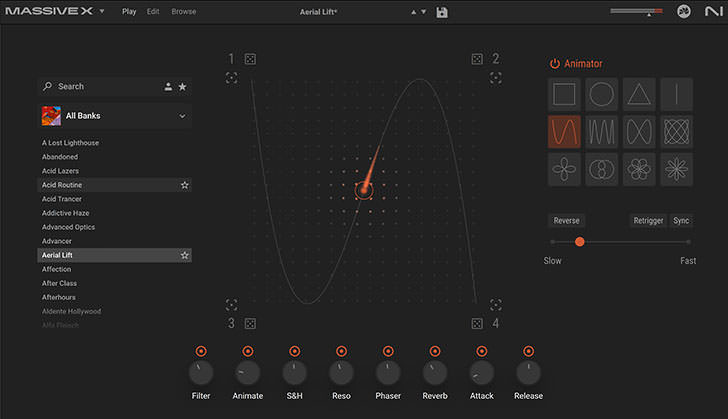Open the Browse tab

point(184,12)
